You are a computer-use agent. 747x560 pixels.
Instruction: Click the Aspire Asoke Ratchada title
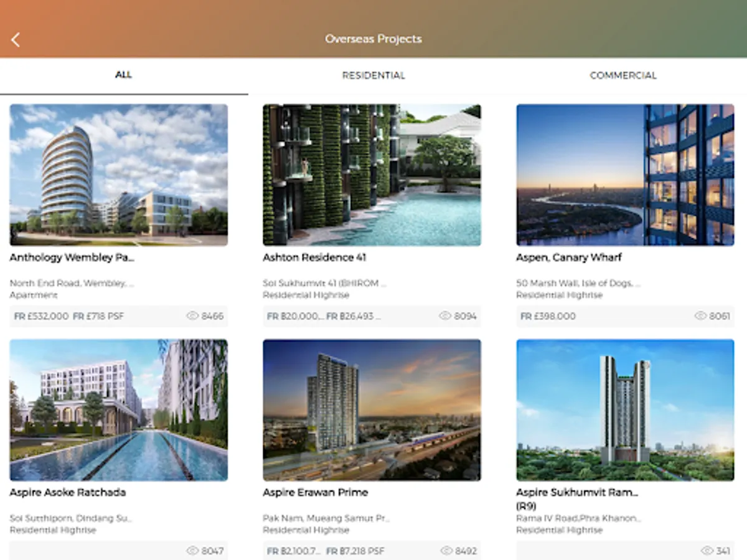(x=68, y=493)
